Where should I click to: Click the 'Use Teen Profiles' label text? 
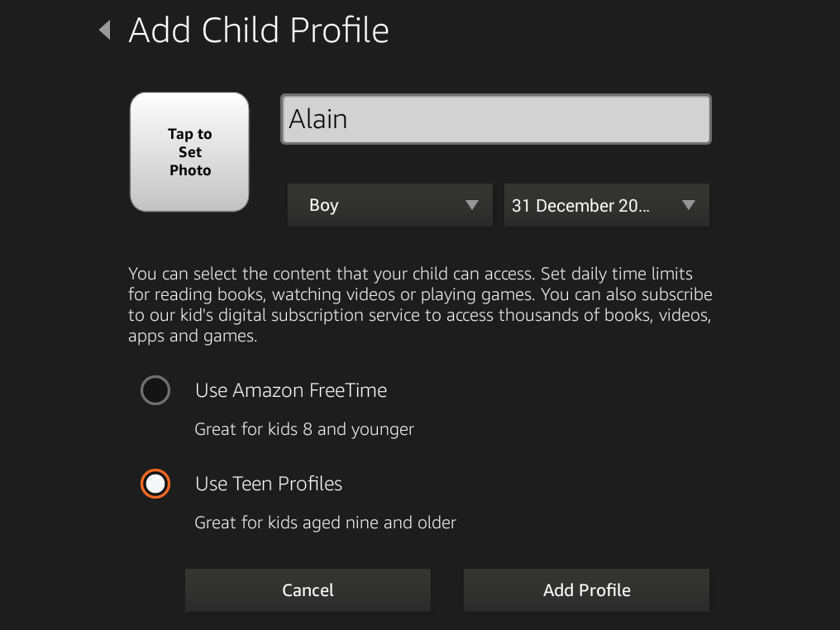269,484
